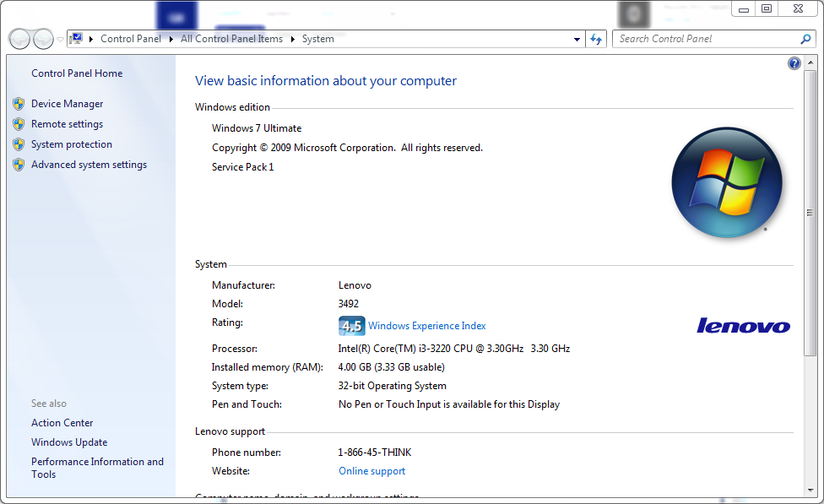The image size is (824, 504).
Task: Expand the arrow after Control Panel breadcrumb
Action: coord(171,39)
